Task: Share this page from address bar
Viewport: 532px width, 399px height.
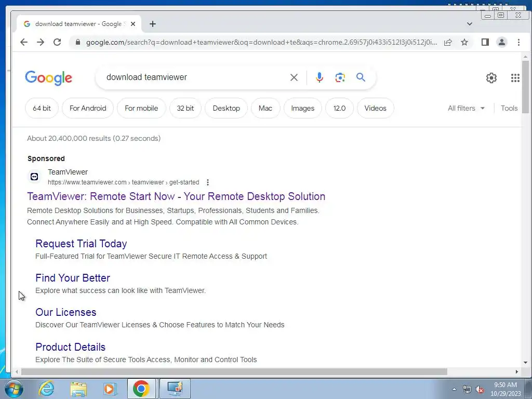Action: pyautogui.click(x=448, y=42)
